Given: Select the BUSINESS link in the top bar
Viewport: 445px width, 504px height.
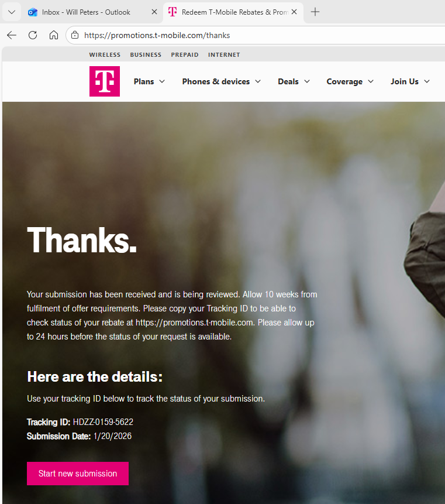Looking at the screenshot, I should point(146,54).
